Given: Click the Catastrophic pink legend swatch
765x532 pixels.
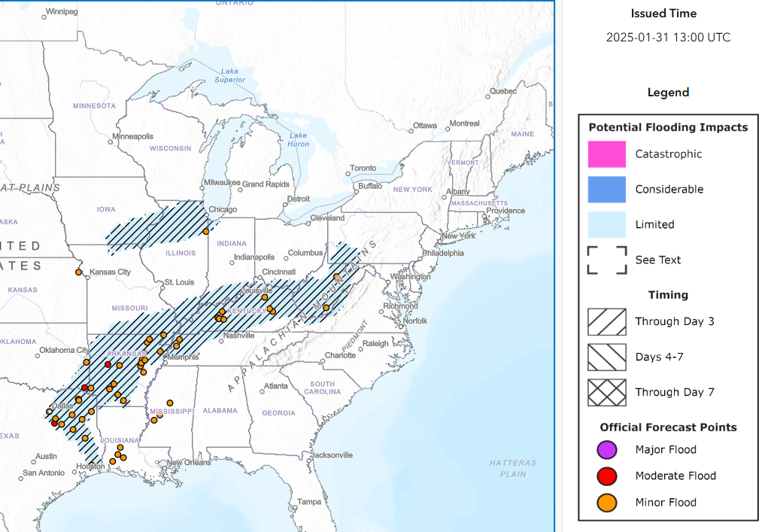Looking at the screenshot, I should tap(606, 154).
